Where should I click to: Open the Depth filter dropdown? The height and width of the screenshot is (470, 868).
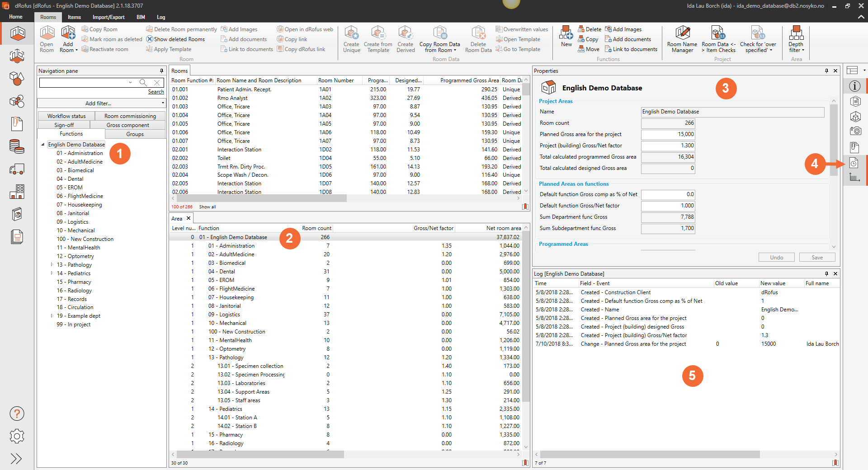coord(796,39)
